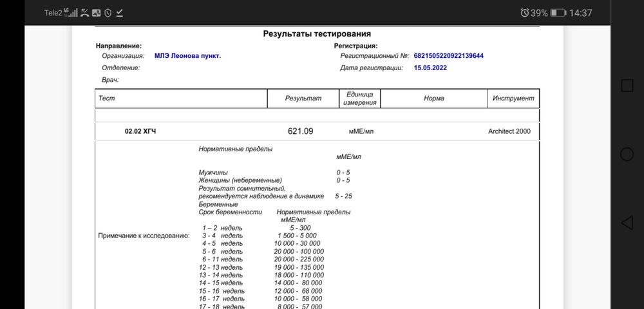
Task: Select the 3 - 4 недель row
Action: pyautogui.click(x=223, y=236)
